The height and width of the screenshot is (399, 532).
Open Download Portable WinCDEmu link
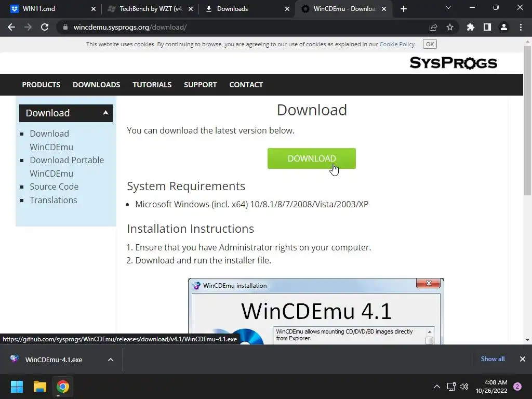pos(67,167)
